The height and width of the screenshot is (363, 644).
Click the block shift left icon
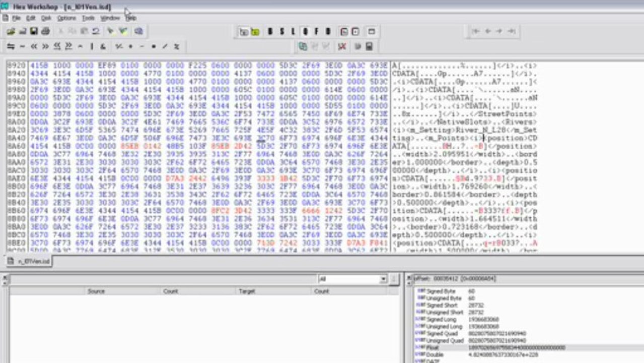(x=57, y=46)
